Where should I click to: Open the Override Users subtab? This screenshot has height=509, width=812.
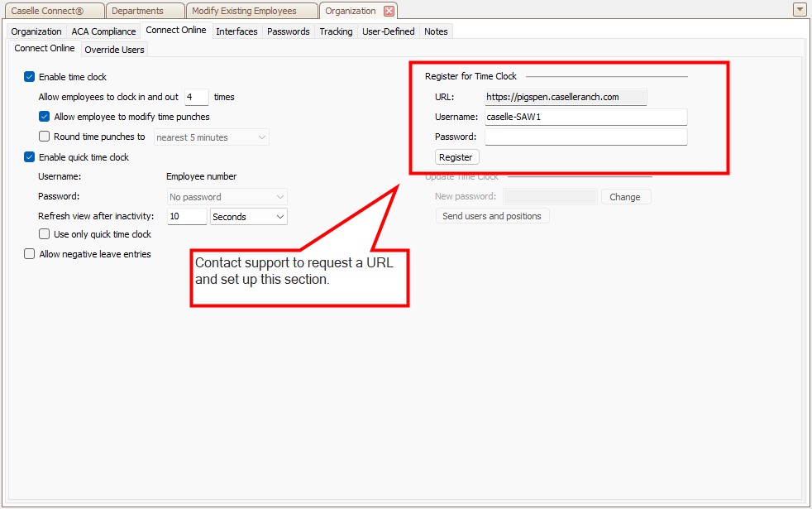114,50
